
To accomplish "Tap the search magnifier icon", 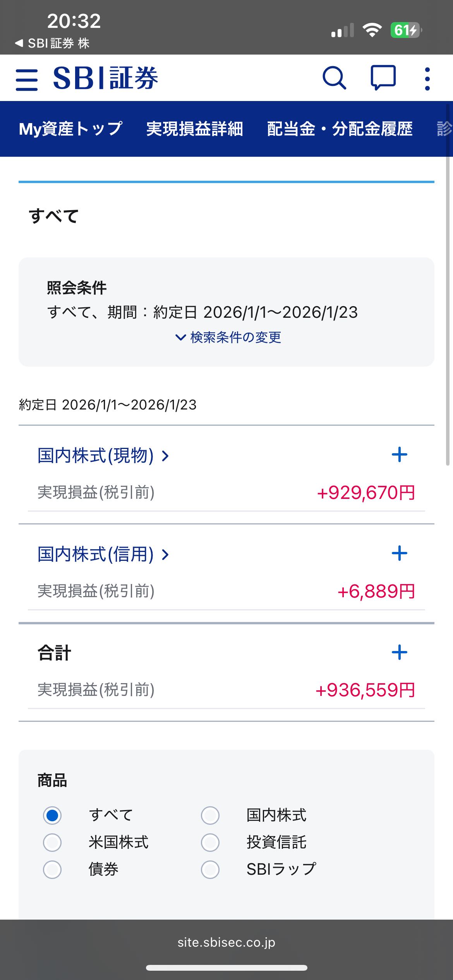I will (334, 78).
